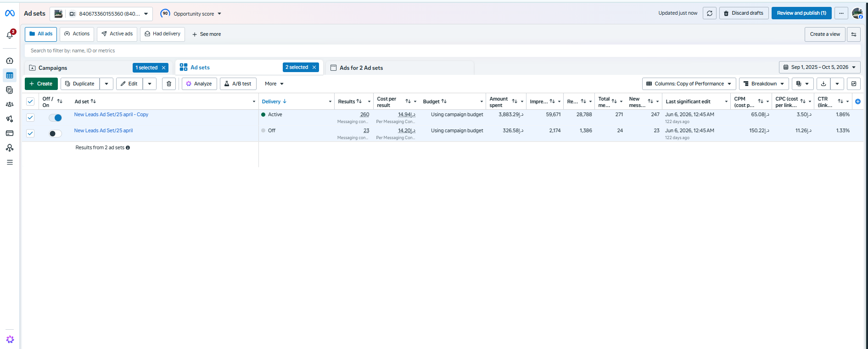Open Account overview gauge icon in sidebar
868x349 pixels.
[x=10, y=61]
